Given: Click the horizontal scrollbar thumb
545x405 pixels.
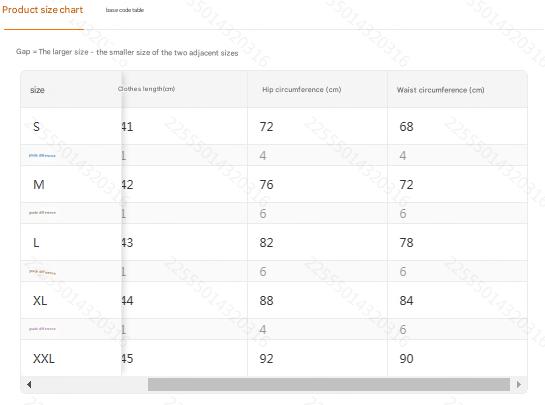Looking at the screenshot, I should [x=329, y=384].
